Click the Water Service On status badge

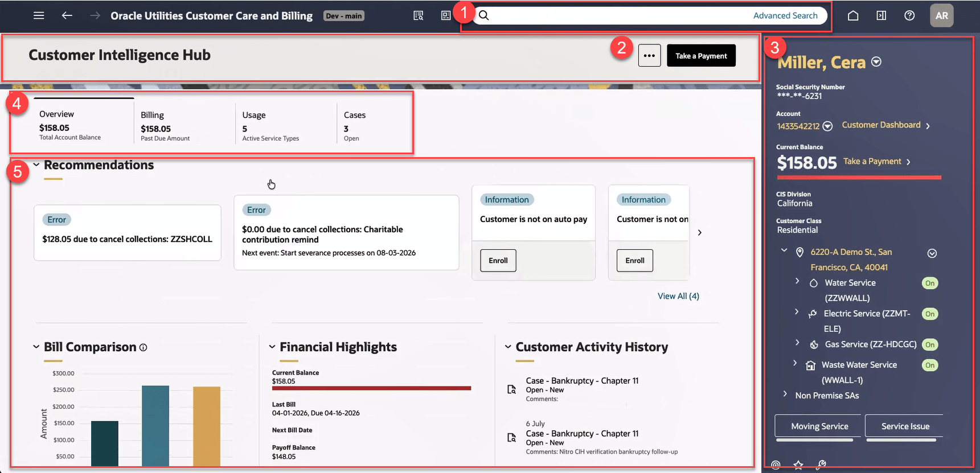(x=930, y=283)
